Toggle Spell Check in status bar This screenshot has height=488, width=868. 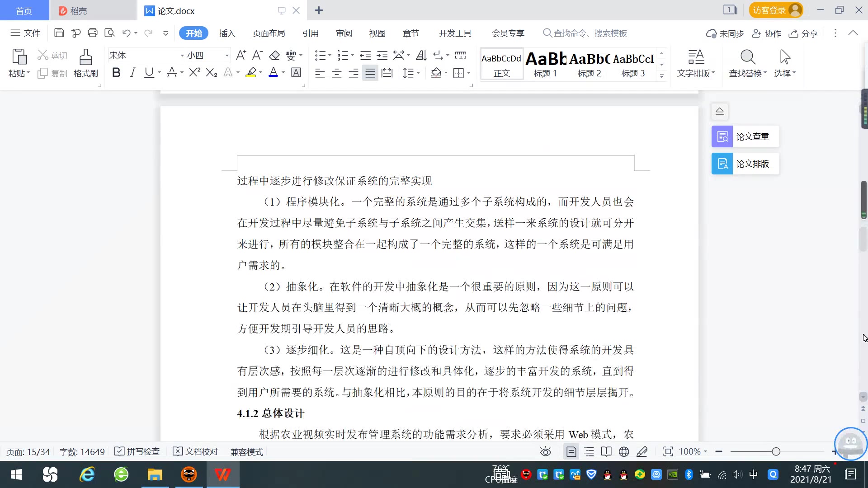click(137, 451)
